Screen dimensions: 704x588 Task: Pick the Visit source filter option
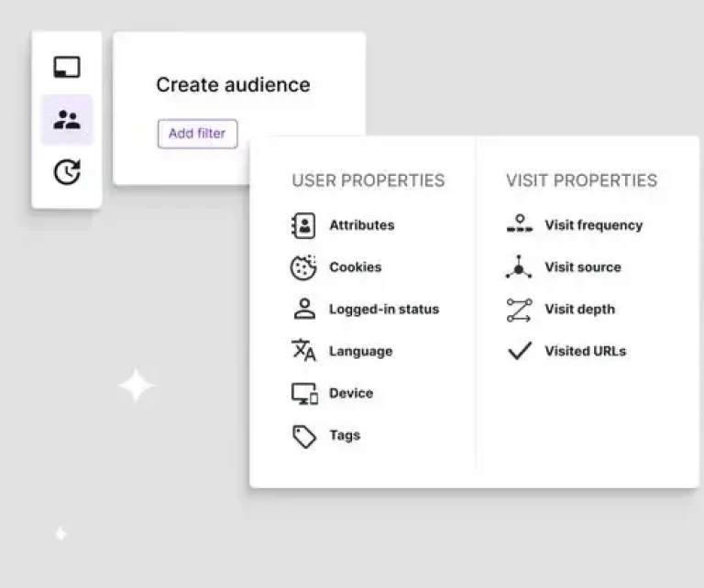582,267
